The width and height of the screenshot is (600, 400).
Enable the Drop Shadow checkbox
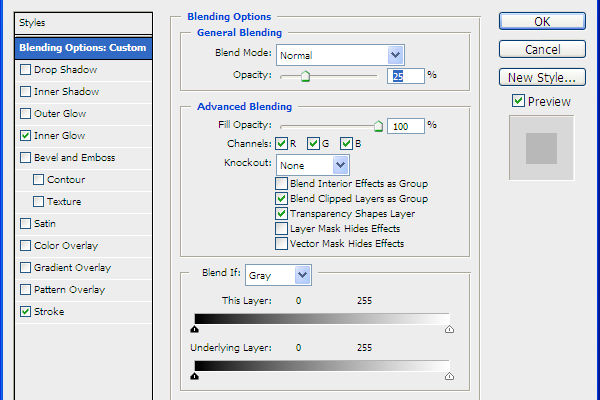26,70
